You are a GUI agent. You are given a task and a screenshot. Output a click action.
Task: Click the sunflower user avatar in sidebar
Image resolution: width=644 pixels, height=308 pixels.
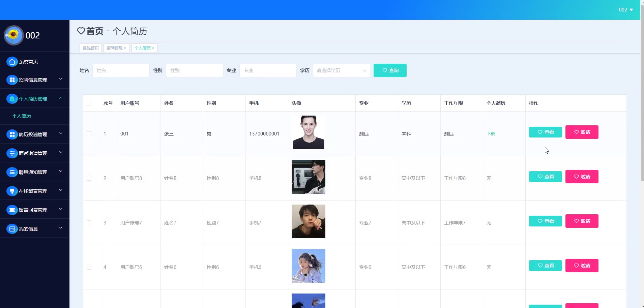pos(13,35)
